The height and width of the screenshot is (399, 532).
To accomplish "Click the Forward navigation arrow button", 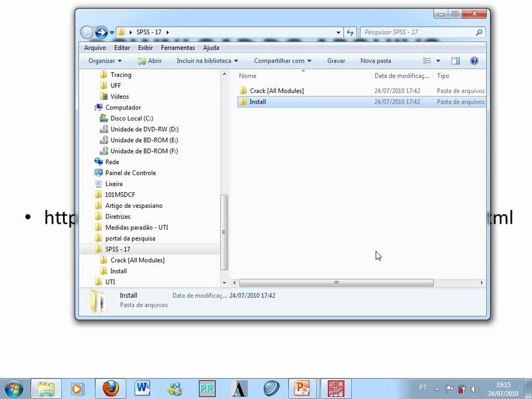I will click(x=101, y=32).
